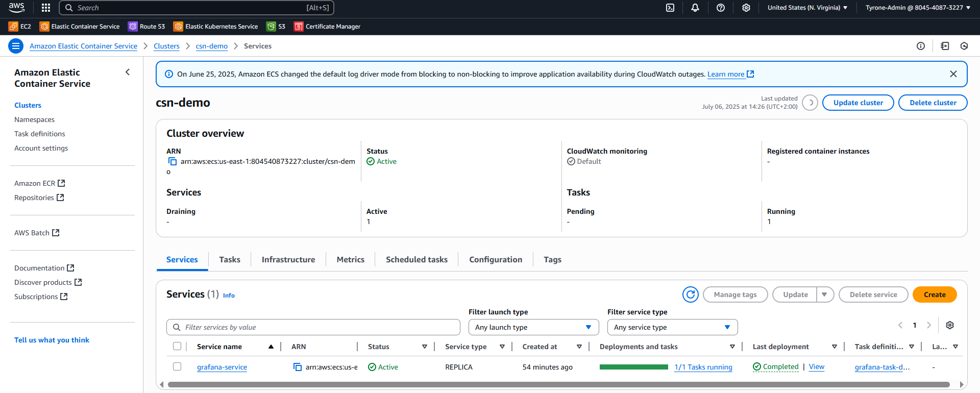The width and height of the screenshot is (980, 393).
Task: Click the Filter services by value field
Action: click(313, 327)
